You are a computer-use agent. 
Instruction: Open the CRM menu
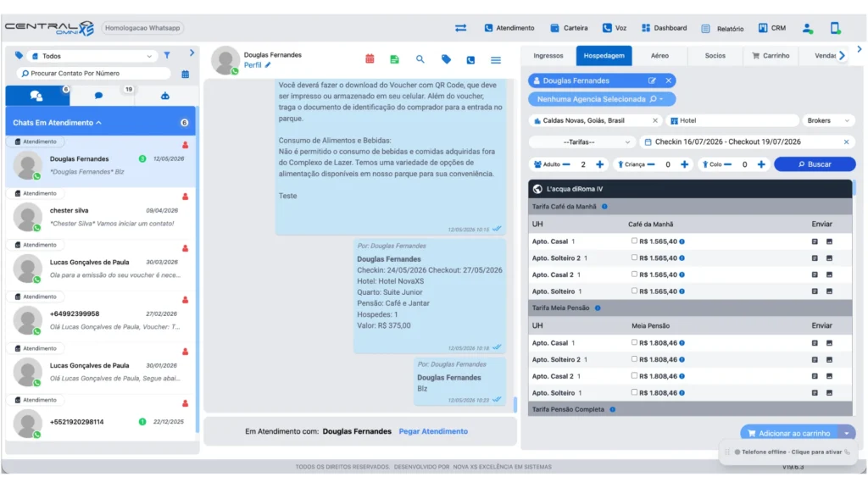(x=771, y=28)
